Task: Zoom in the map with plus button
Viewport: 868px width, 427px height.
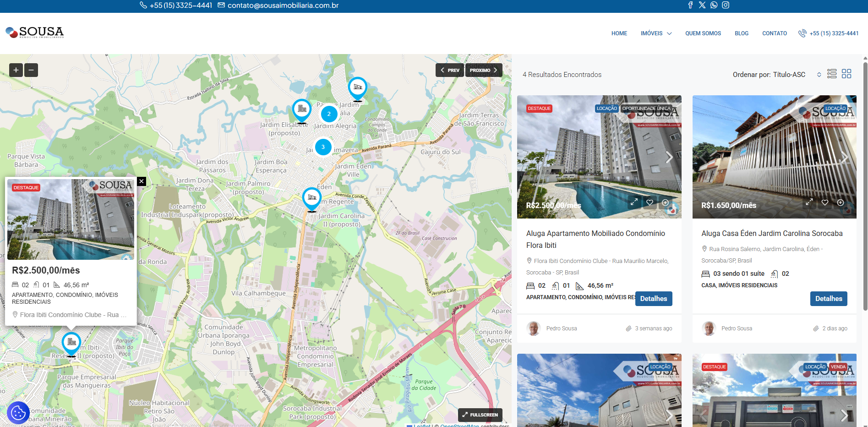Action: point(16,70)
